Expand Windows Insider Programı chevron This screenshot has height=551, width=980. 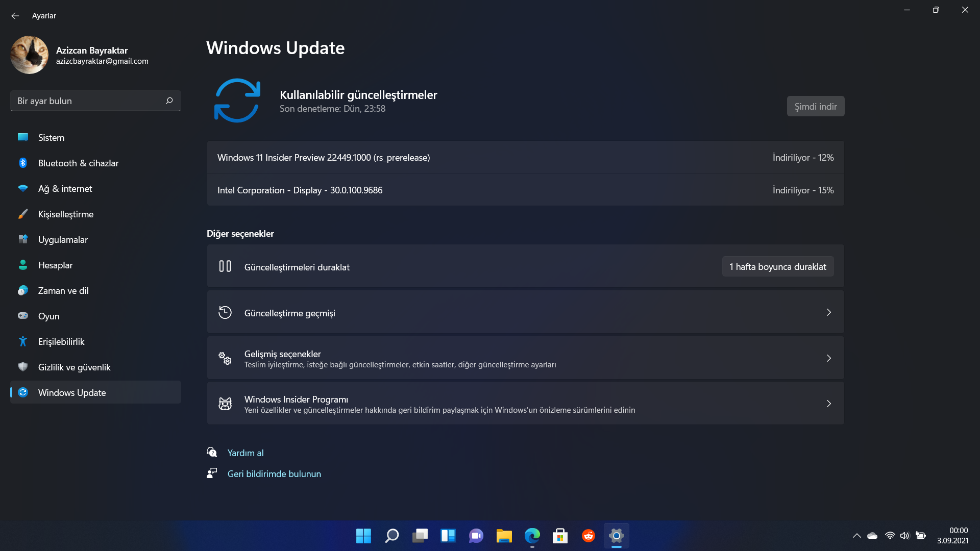(x=828, y=404)
